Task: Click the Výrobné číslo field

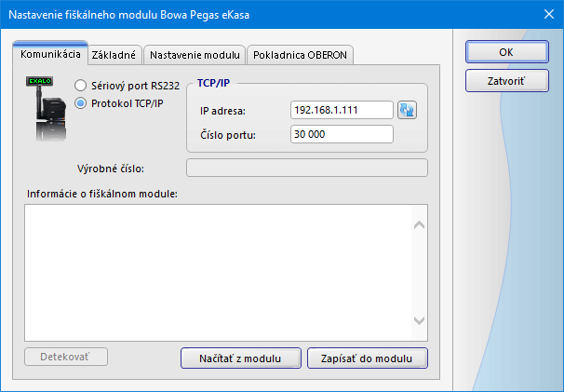Action: tap(307, 168)
